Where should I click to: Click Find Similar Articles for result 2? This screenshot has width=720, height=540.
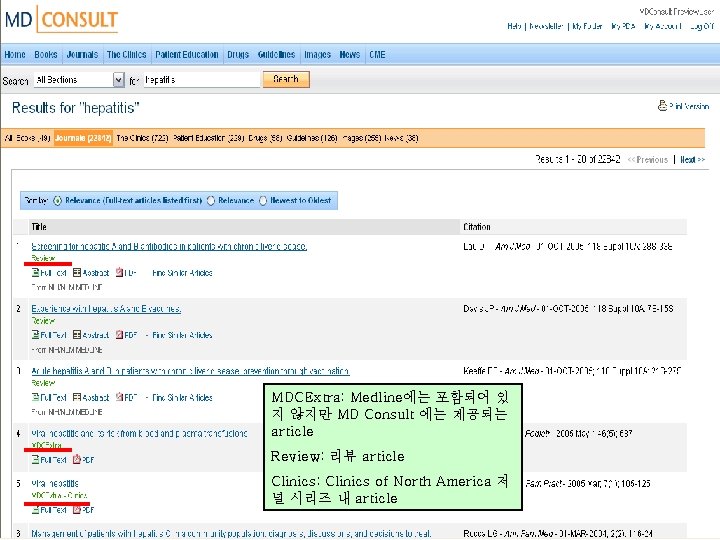coord(182,335)
